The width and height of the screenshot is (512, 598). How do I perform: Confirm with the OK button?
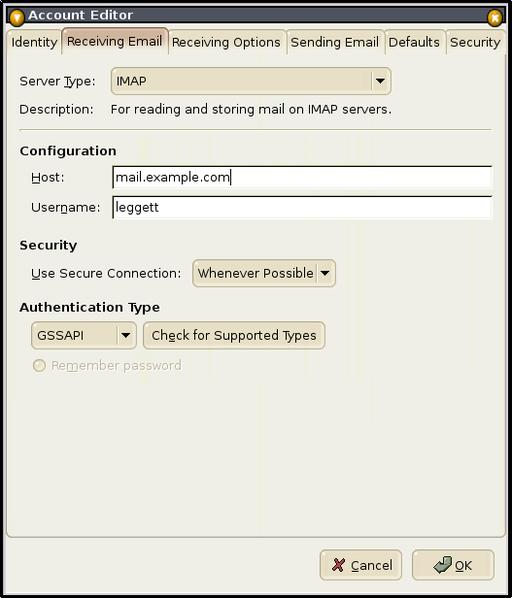pyautogui.click(x=453, y=565)
